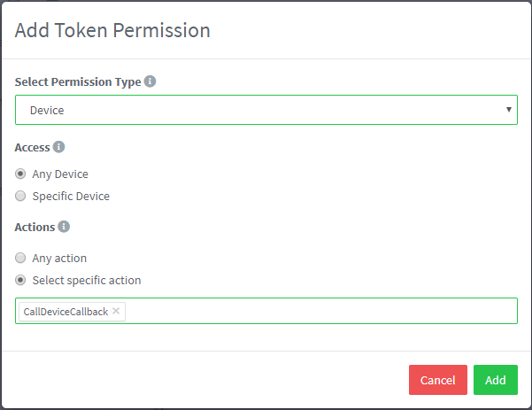Click the Add Token Permission heading
This screenshot has width=532, height=410.
(x=112, y=30)
